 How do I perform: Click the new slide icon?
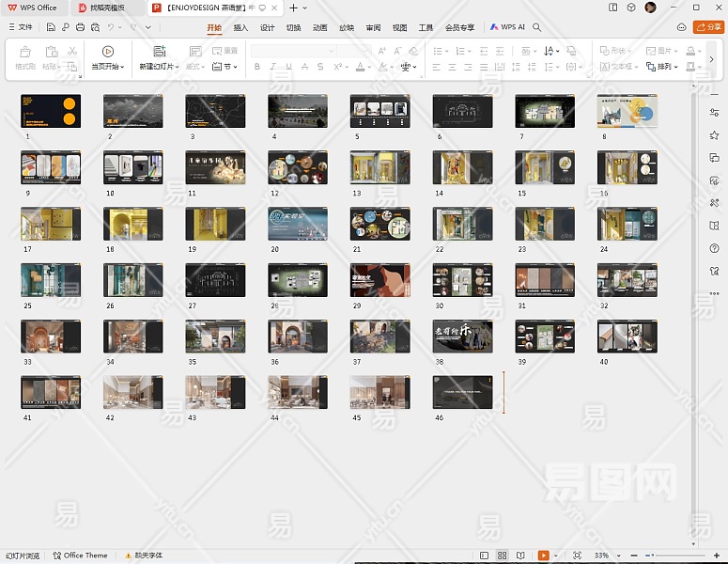(x=159, y=52)
